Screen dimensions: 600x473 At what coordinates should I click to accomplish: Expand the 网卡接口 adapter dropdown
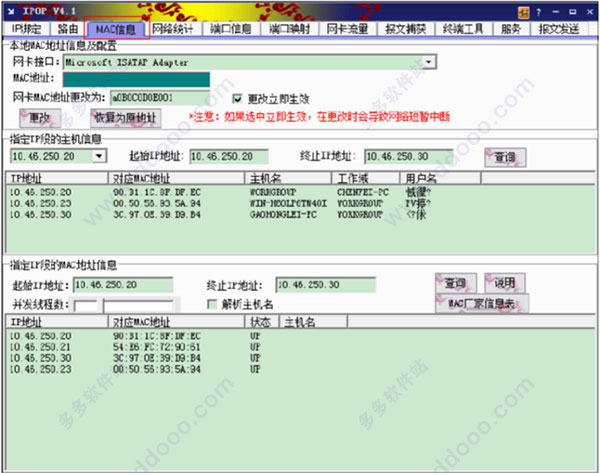tap(429, 62)
